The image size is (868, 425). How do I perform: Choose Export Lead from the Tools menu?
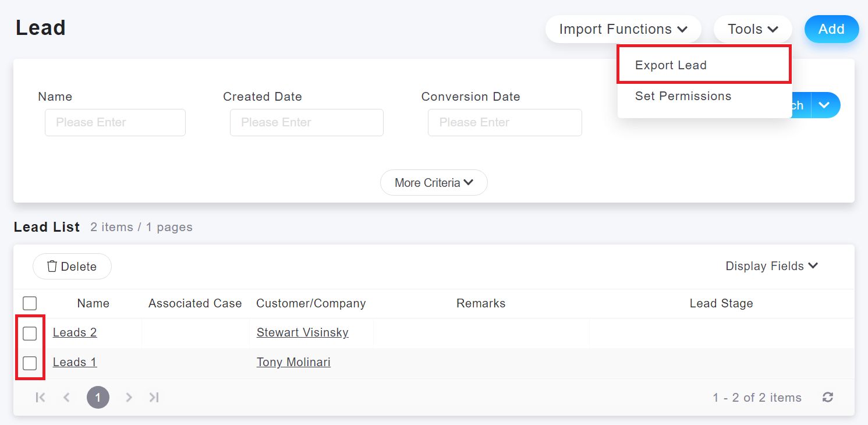pos(671,65)
